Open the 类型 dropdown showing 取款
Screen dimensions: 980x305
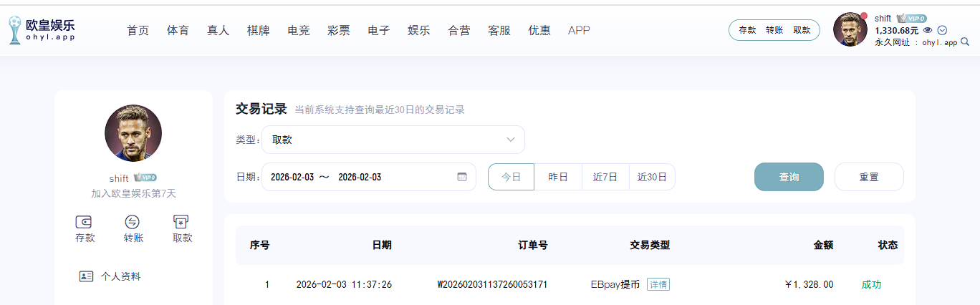393,140
